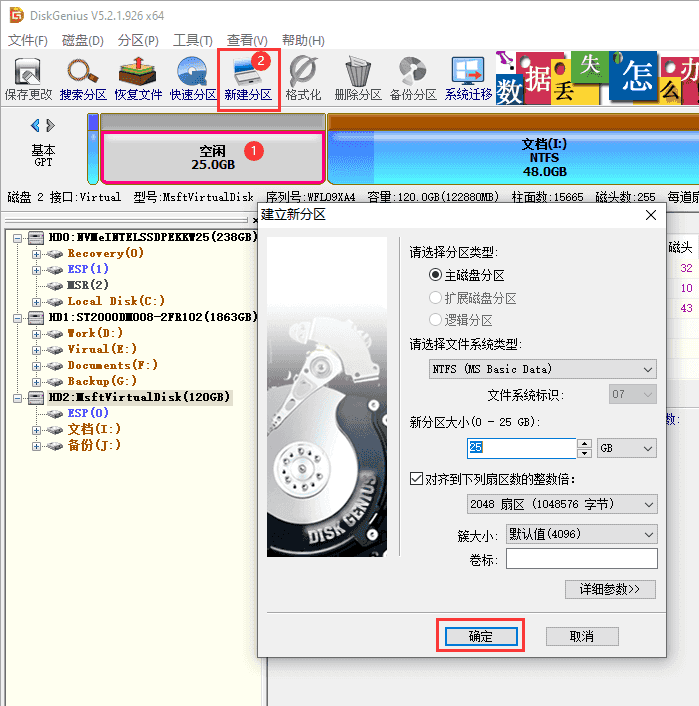This screenshot has height=706, width=699.
Task: Click the partition size input field
Action: point(522,448)
